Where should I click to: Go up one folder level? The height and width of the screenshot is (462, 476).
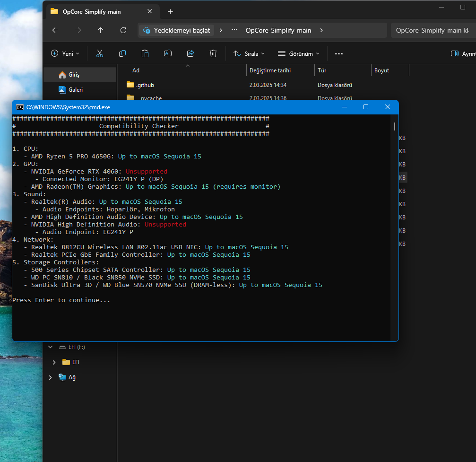tap(101, 30)
